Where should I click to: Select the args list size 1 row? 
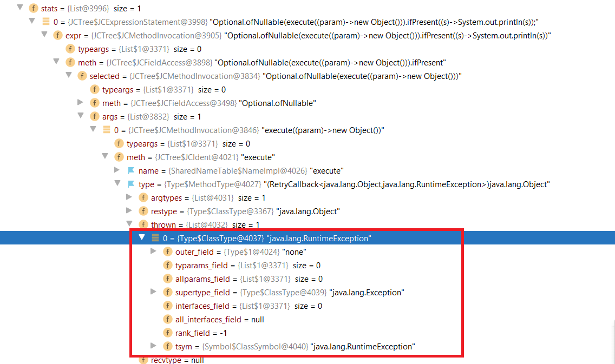click(152, 116)
